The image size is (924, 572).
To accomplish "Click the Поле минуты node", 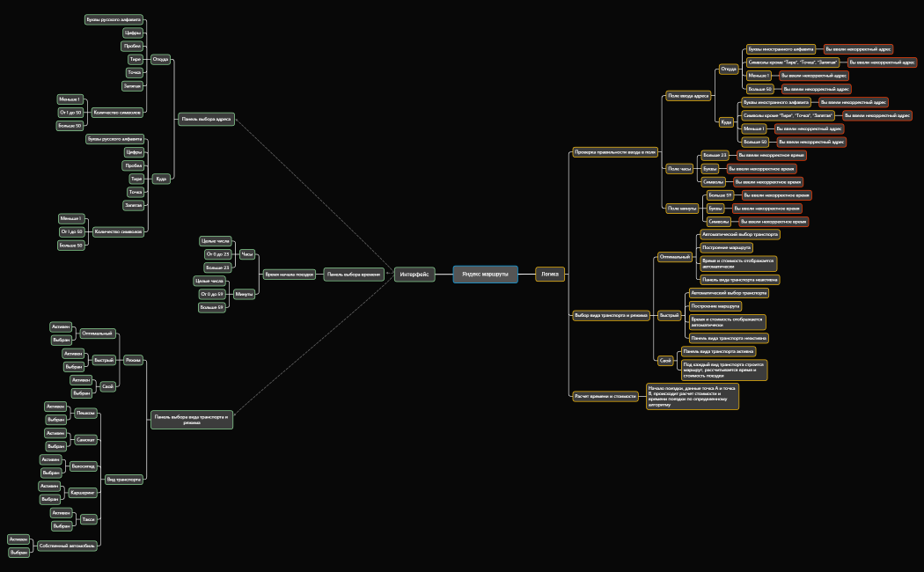I will click(682, 209).
